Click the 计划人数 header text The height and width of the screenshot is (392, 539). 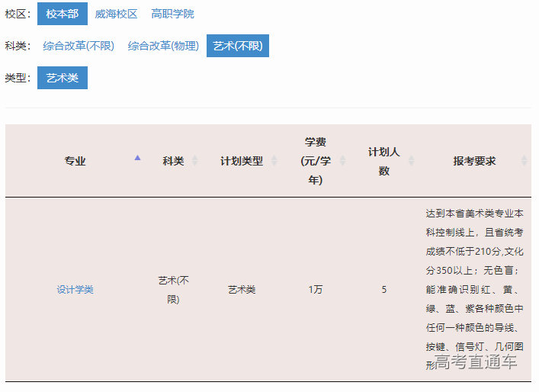384,161
